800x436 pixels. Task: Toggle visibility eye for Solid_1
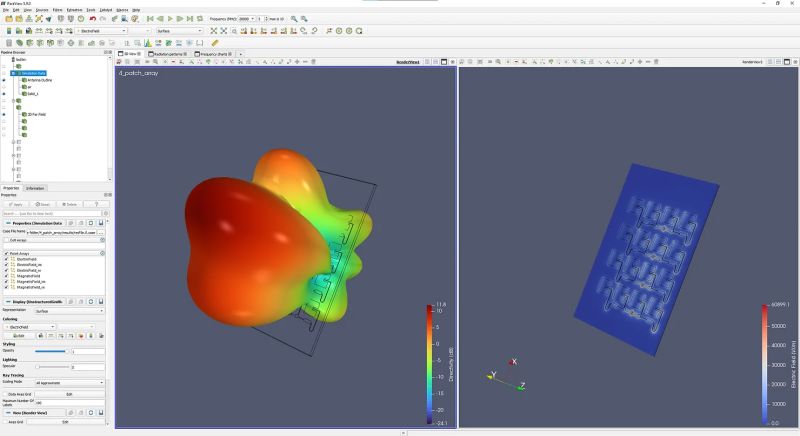coord(4,94)
